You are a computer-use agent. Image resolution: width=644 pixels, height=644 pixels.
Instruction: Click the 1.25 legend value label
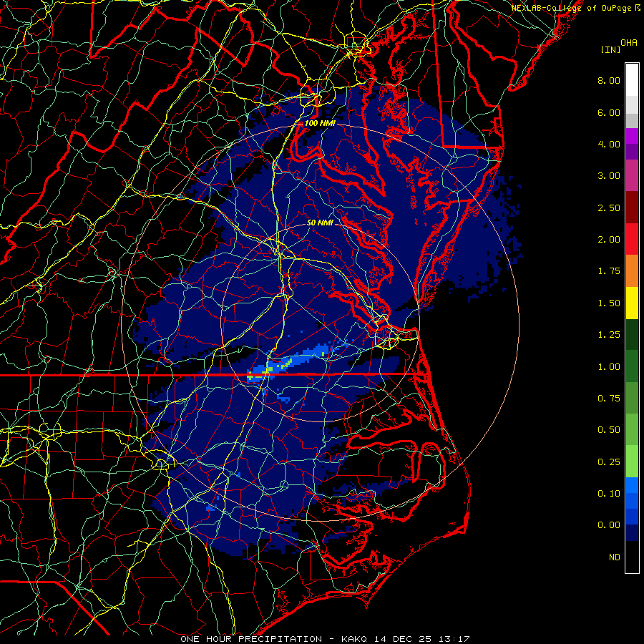point(609,335)
